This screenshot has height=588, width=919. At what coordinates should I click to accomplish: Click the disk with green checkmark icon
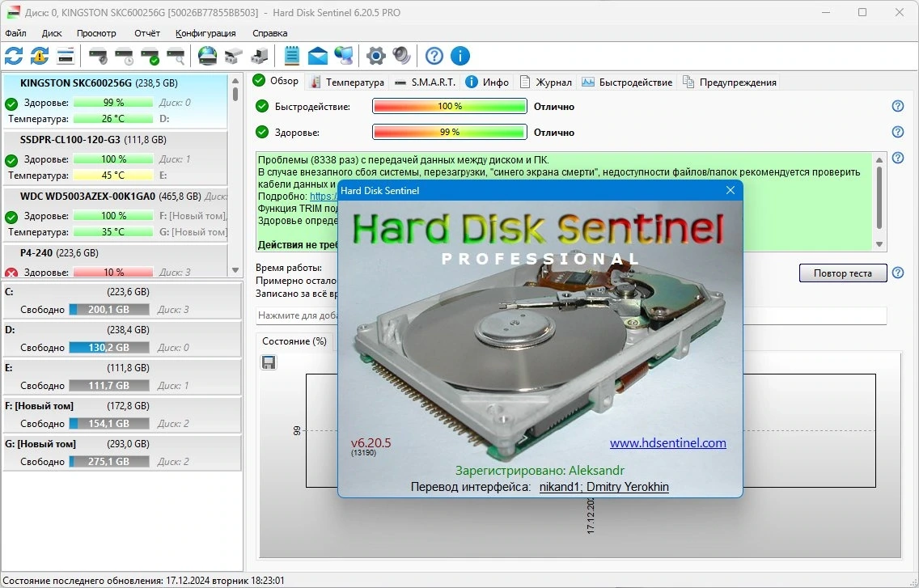tap(150, 57)
